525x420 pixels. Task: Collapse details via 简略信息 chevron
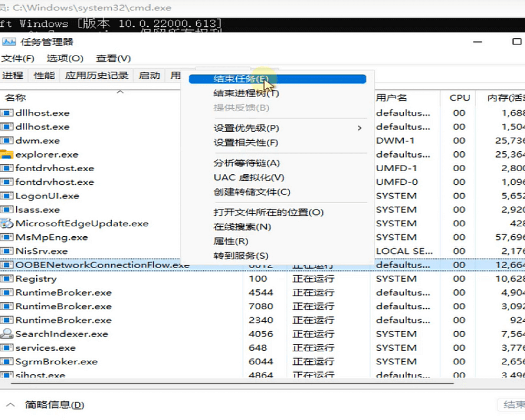(11, 405)
